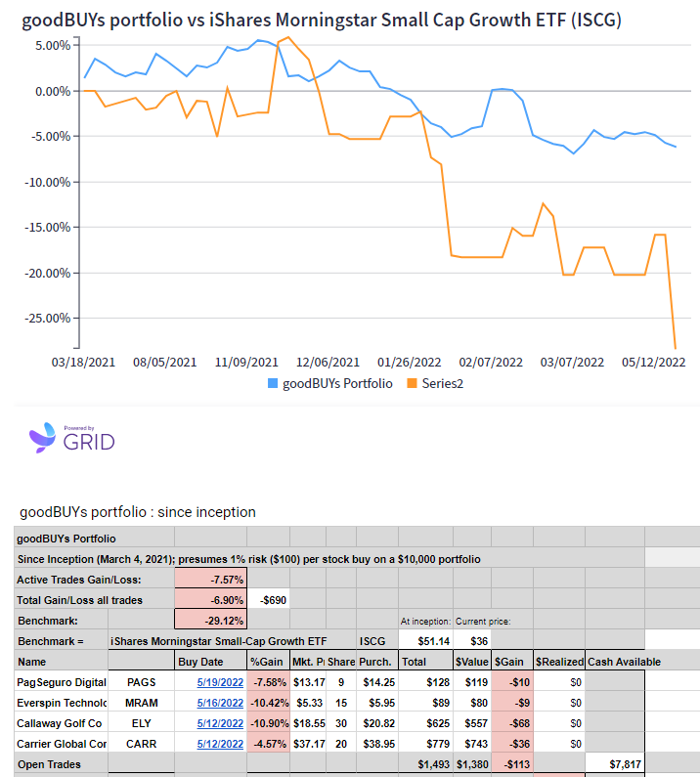This screenshot has height=777, width=700.
Task: Select the Total Gain/Loss -6.90% cell
Action: (211, 600)
